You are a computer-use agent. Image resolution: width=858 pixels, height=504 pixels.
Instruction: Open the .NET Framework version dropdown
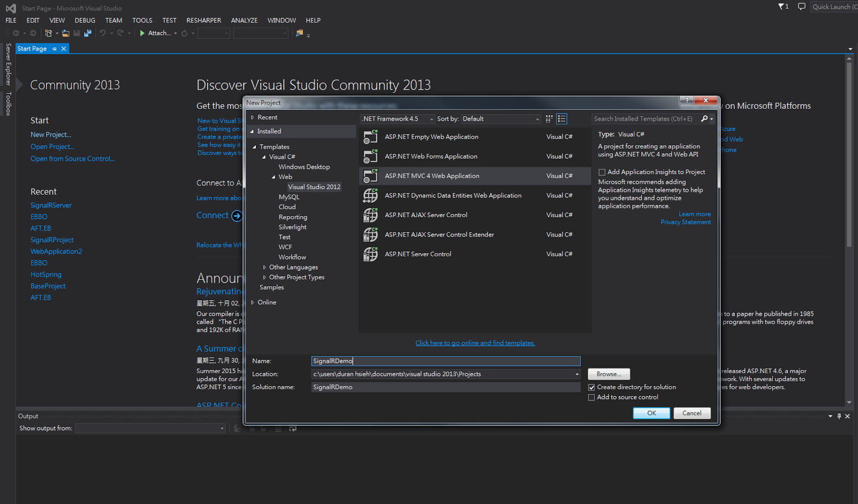[x=397, y=119]
